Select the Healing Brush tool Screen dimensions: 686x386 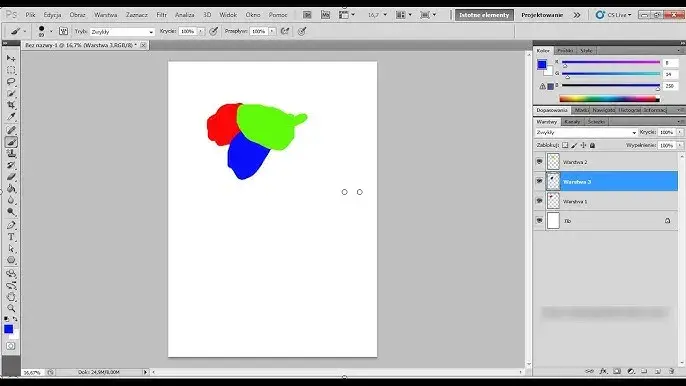click(x=11, y=130)
